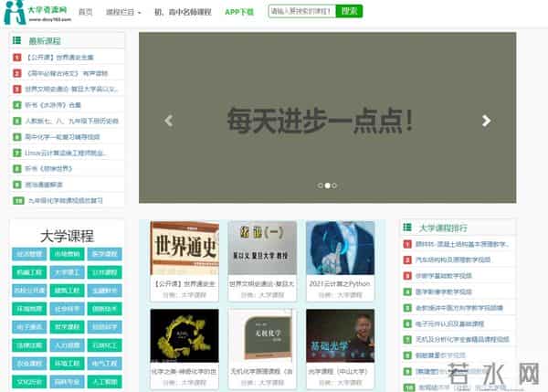Open 高中化学一轮复习辅导视频 list item
Screen dimensions: 548x392
pos(62,137)
